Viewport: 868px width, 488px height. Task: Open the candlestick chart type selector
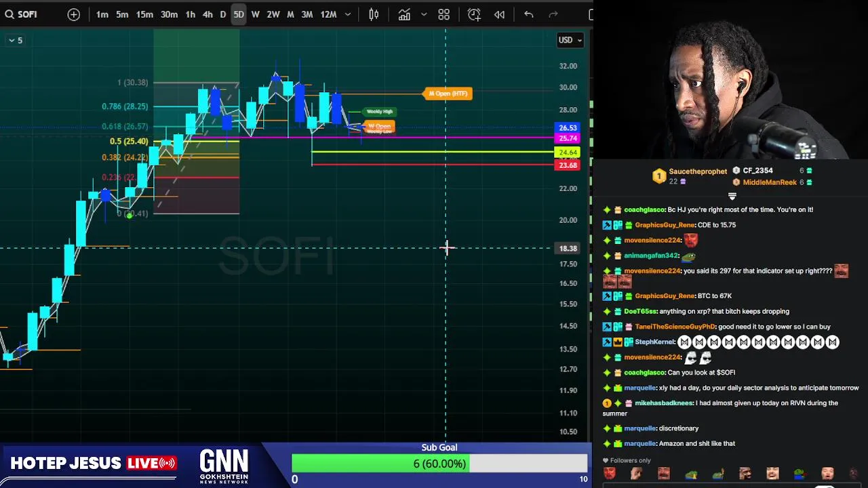[x=374, y=14]
